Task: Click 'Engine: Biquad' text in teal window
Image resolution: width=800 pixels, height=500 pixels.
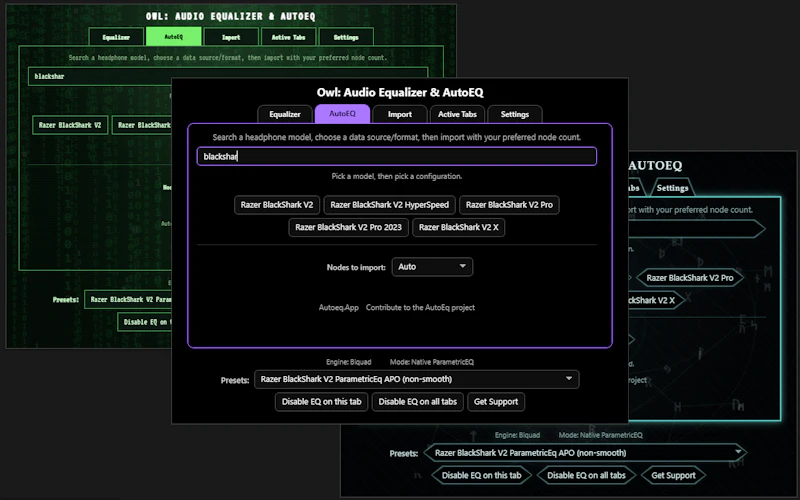Action: coord(517,435)
